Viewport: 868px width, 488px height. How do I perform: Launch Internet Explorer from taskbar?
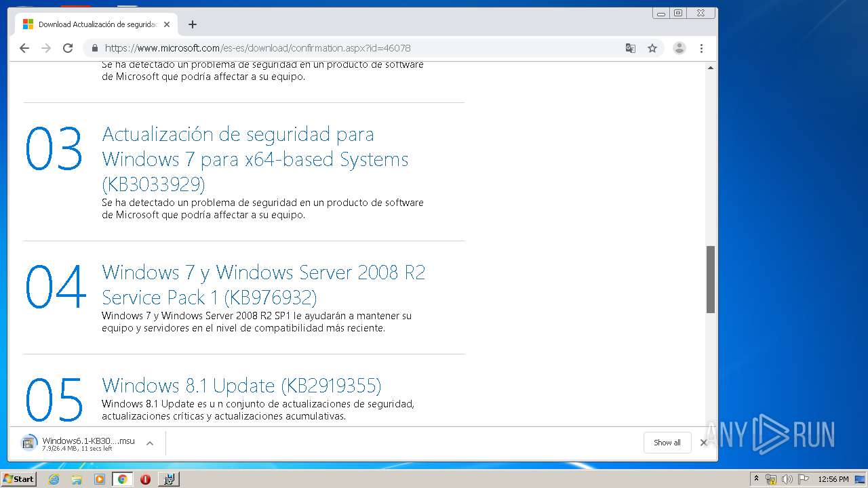[54, 479]
